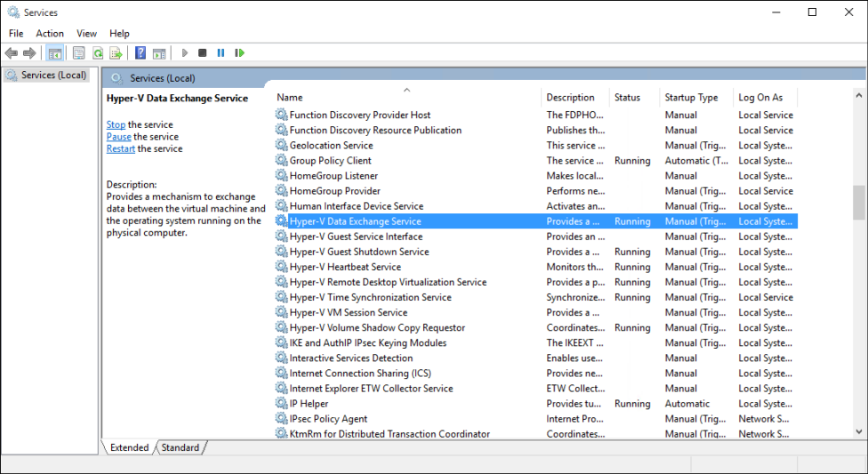
Task: Click the Services (Local) pane header
Action: click(162, 78)
